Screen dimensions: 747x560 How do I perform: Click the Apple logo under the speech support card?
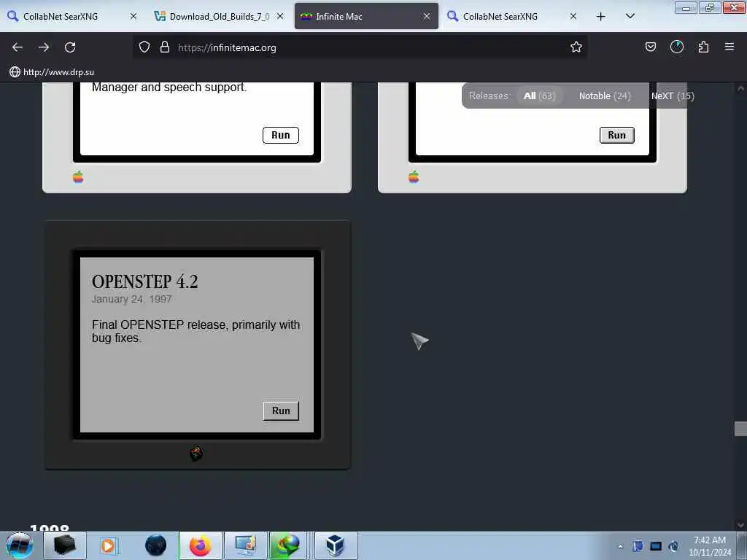click(78, 177)
